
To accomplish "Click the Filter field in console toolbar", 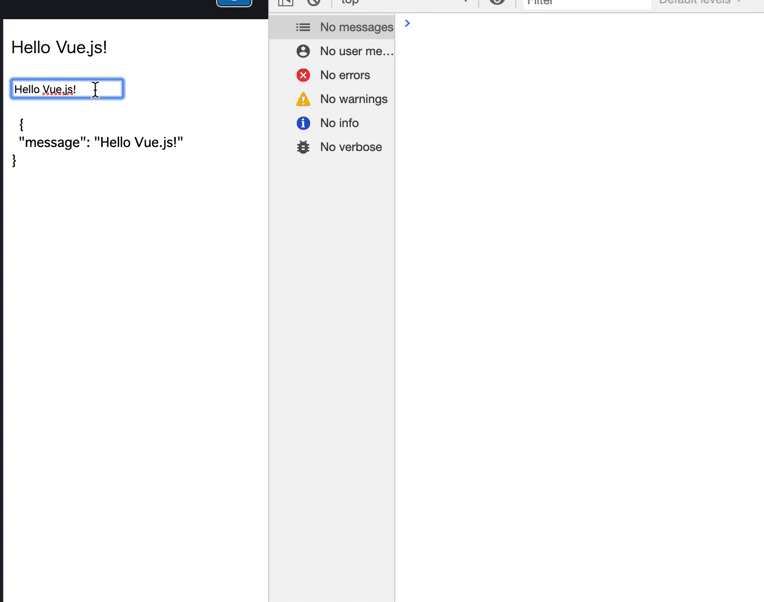I will point(587,2).
